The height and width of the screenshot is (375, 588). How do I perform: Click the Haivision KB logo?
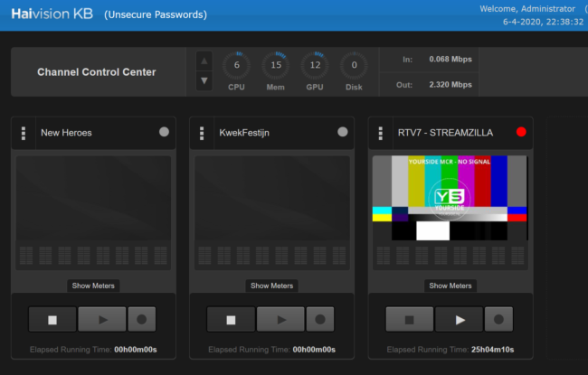tap(51, 14)
